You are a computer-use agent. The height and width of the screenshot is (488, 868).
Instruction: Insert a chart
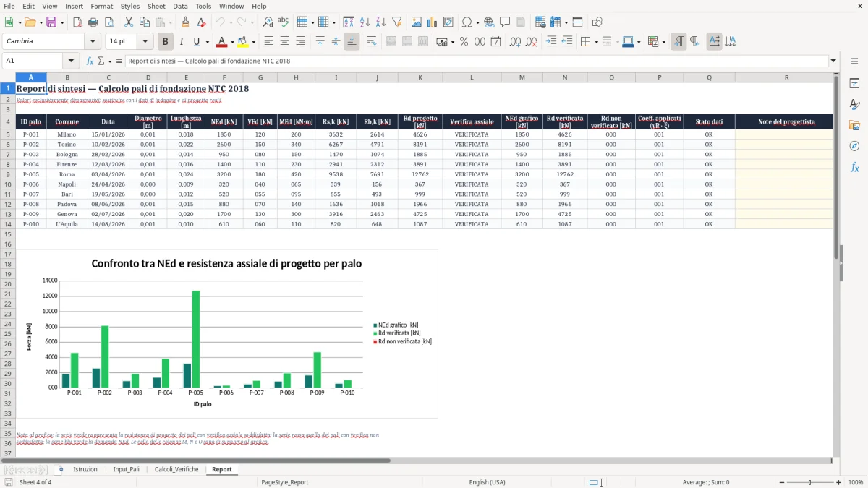[433, 22]
